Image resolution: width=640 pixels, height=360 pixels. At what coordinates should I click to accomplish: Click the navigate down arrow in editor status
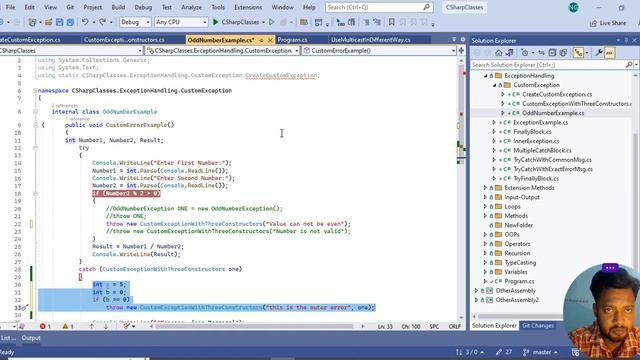coord(106,326)
